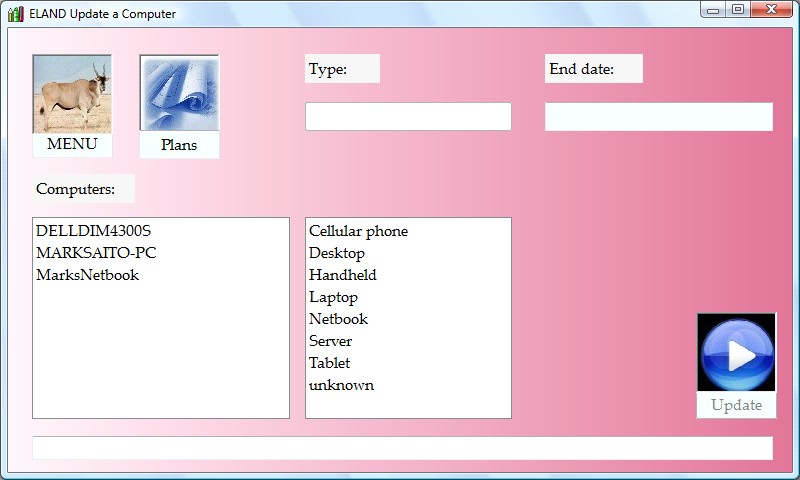Select Tablet device type
The image size is (800, 480).
coord(329,363)
